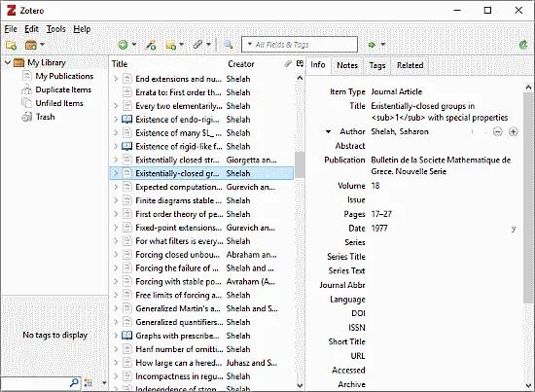Open the Tools menu
The height and width of the screenshot is (392, 535).
pyautogui.click(x=56, y=29)
